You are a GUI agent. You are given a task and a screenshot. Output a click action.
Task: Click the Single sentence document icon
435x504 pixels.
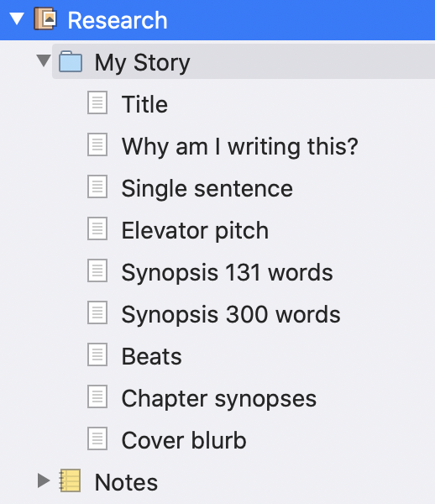point(97,186)
